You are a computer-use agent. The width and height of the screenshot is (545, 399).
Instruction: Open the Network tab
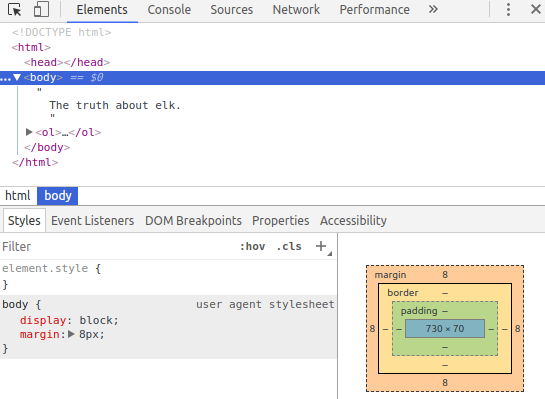coord(296,10)
